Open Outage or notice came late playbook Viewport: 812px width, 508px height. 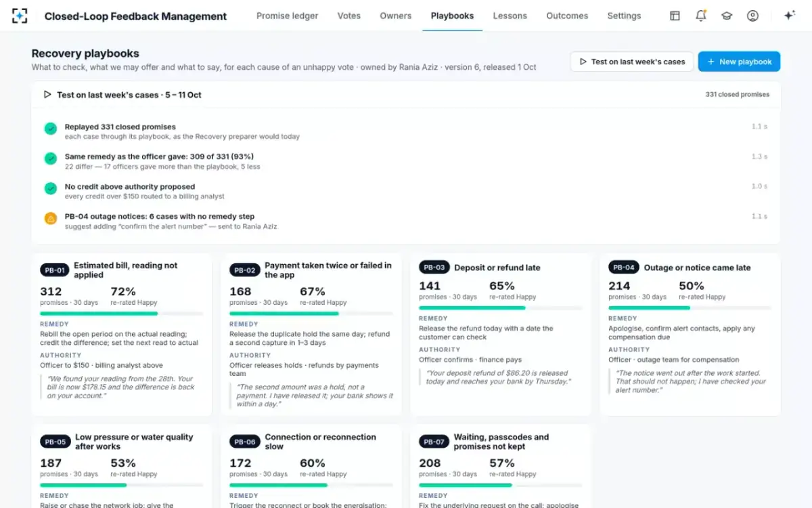point(697,268)
